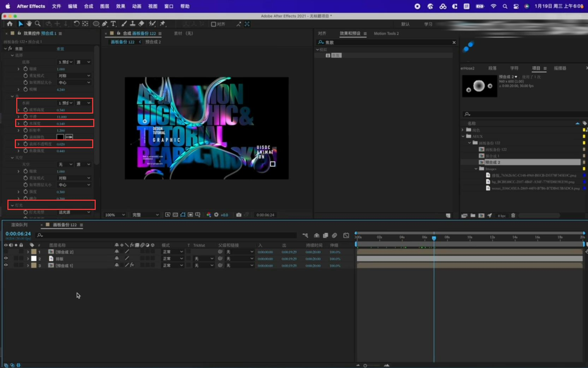
Task: Switch to the 学习 workspace
Action: (428, 24)
